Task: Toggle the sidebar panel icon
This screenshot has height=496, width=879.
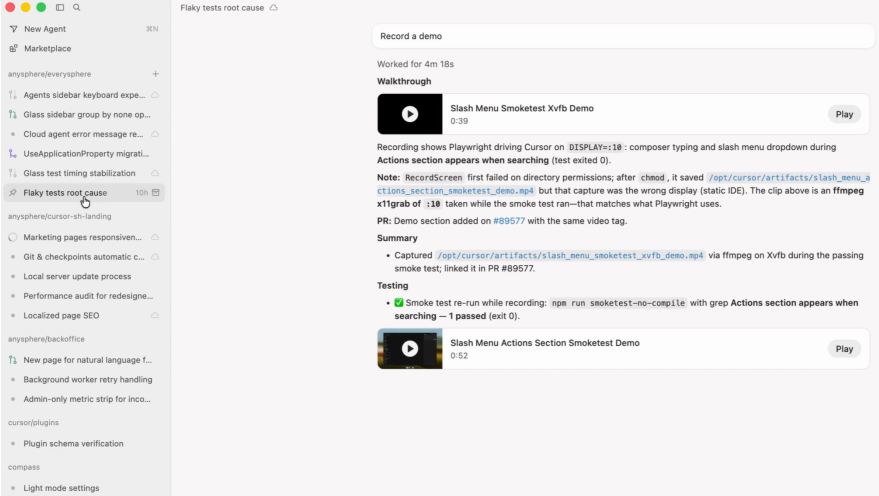Action: [x=60, y=7]
